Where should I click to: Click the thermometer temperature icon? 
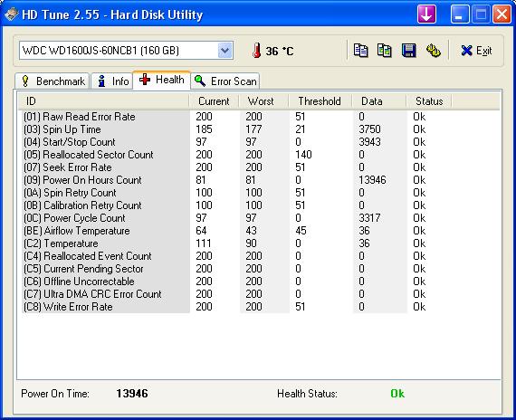(257, 51)
